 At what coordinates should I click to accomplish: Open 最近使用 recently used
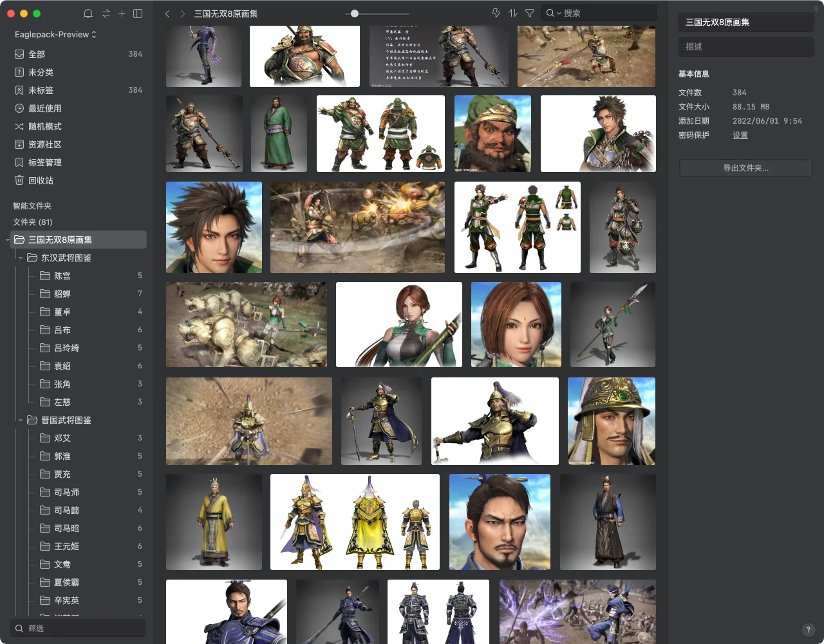point(79,108)
